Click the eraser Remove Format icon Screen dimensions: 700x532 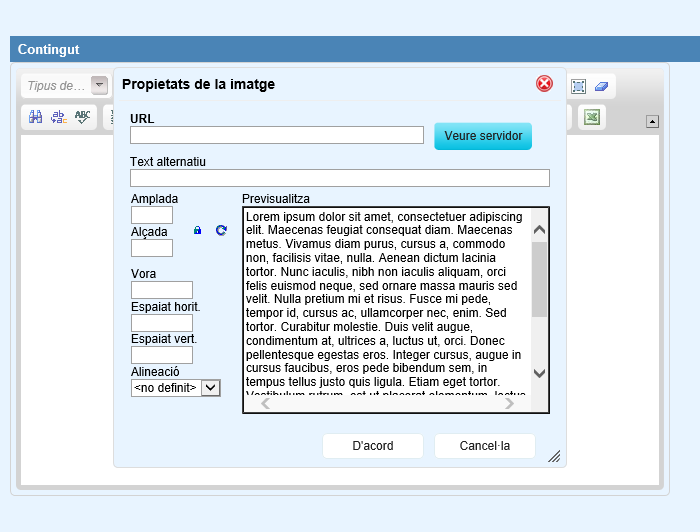601,87
